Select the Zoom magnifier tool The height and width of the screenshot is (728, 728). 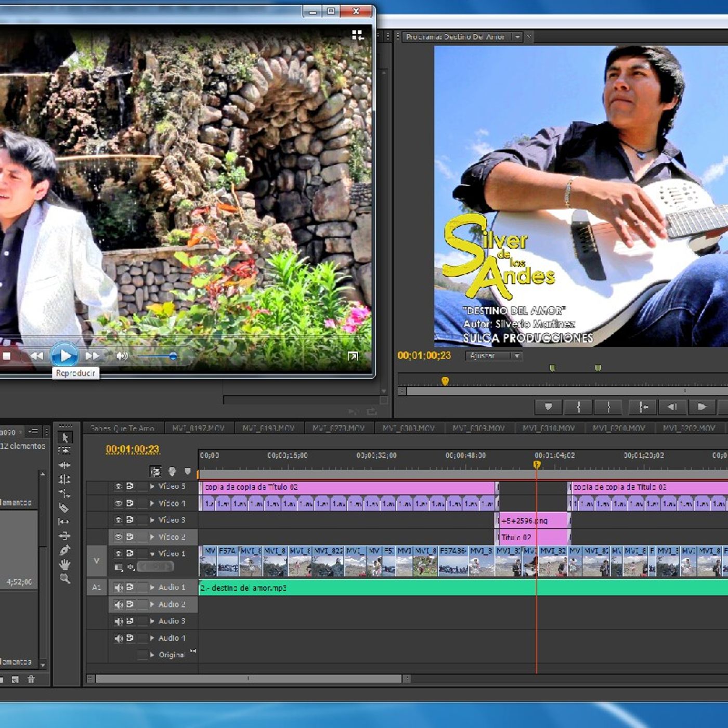point(64,578)
